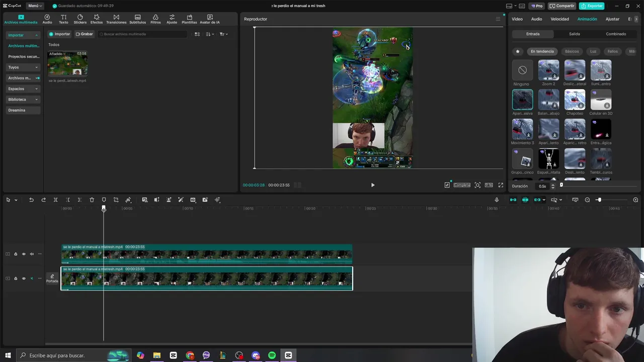Edit the Portada cover button
Image resolution: width=644 pixels, height=362 pixels.
click(52, 279)
